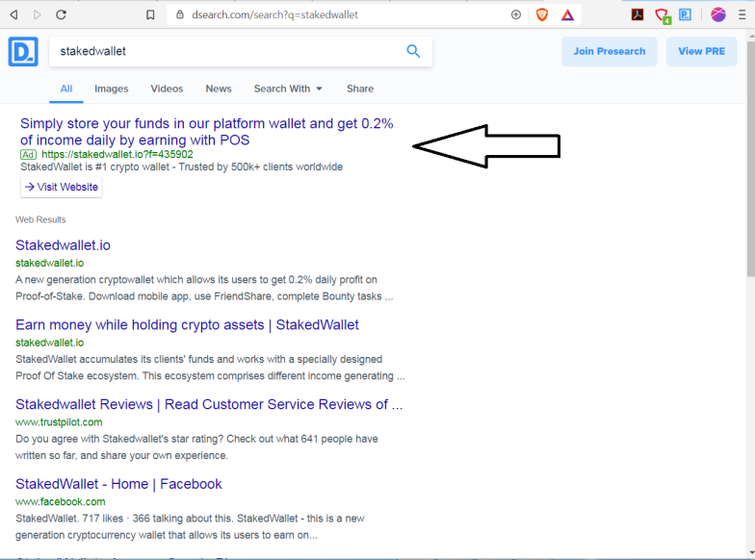Click the vertical scrollbar thumb
The height and width of the screenshot is (560, 755).
click(751, 158)
